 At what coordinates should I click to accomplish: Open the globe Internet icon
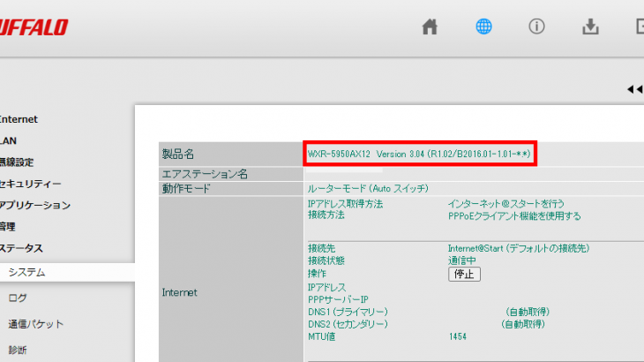[x=483, y=26]
